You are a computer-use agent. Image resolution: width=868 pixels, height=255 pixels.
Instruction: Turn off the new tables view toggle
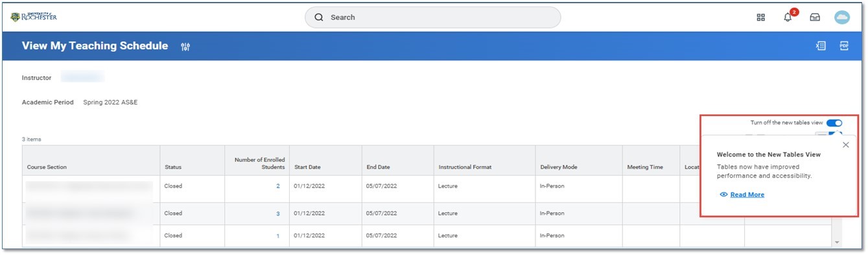point(834,123)
